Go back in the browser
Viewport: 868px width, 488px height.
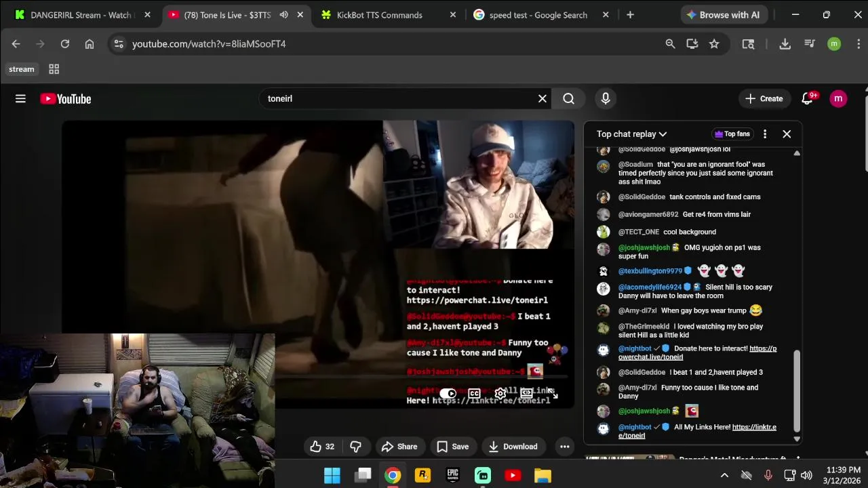(x=16, y=44)
